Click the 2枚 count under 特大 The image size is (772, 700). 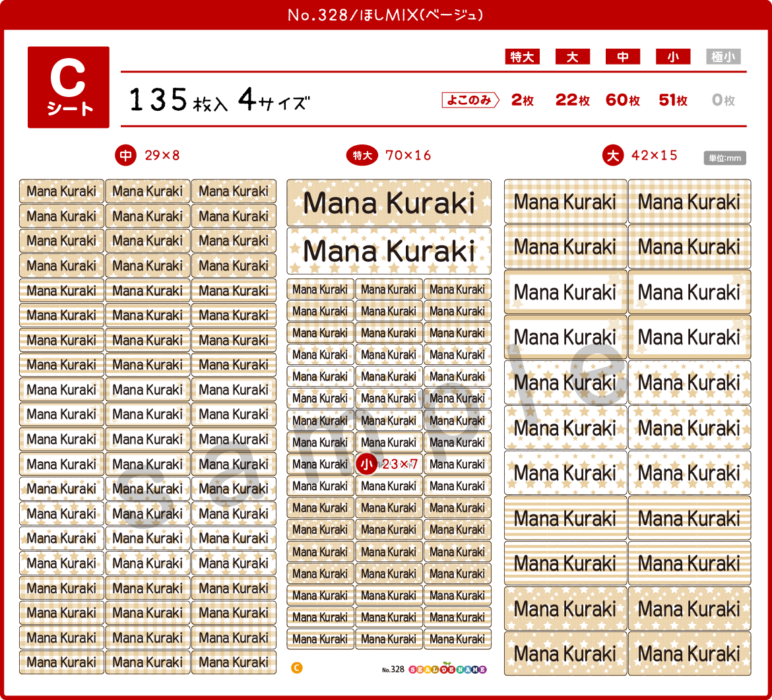pyautogui.click(x=523, y=100)
